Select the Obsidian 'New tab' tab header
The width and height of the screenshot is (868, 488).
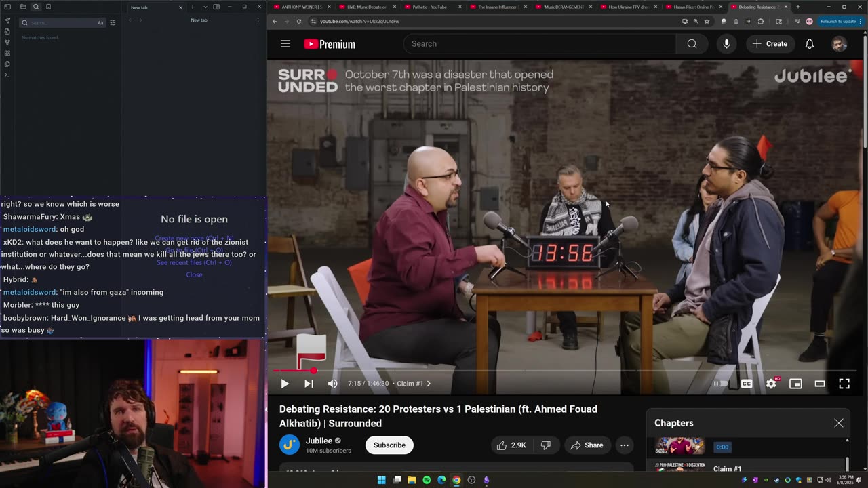[x=156, y=7]
